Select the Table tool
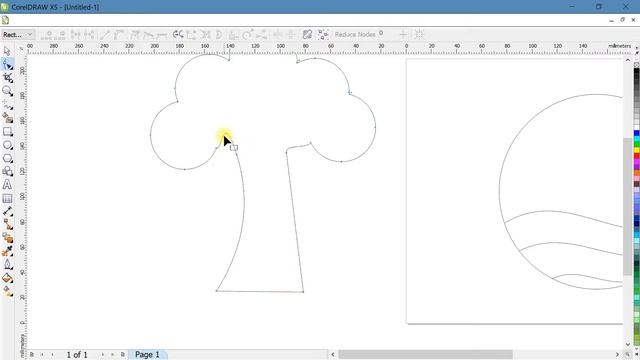This screenshot has height=360, width=640. 7,198
